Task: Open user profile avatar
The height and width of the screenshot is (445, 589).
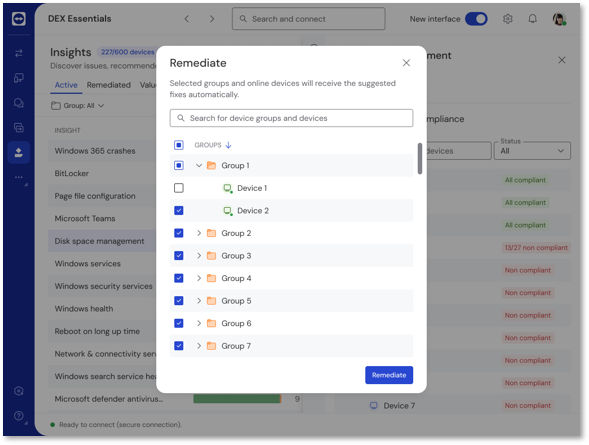Action: coord(559,19)
